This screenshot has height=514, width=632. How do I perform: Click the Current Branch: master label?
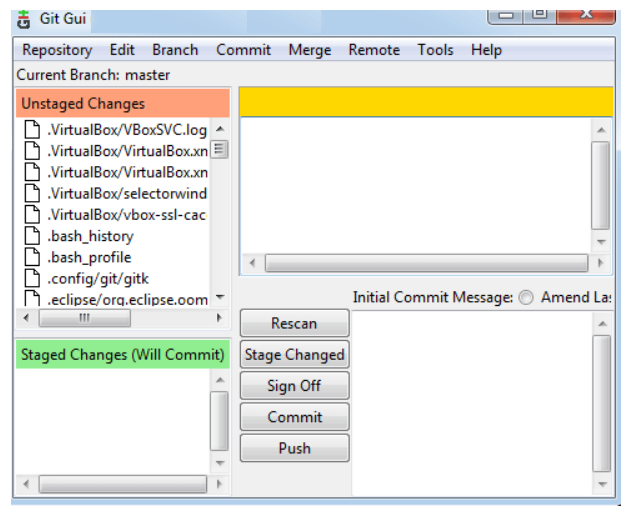[93, 75]
